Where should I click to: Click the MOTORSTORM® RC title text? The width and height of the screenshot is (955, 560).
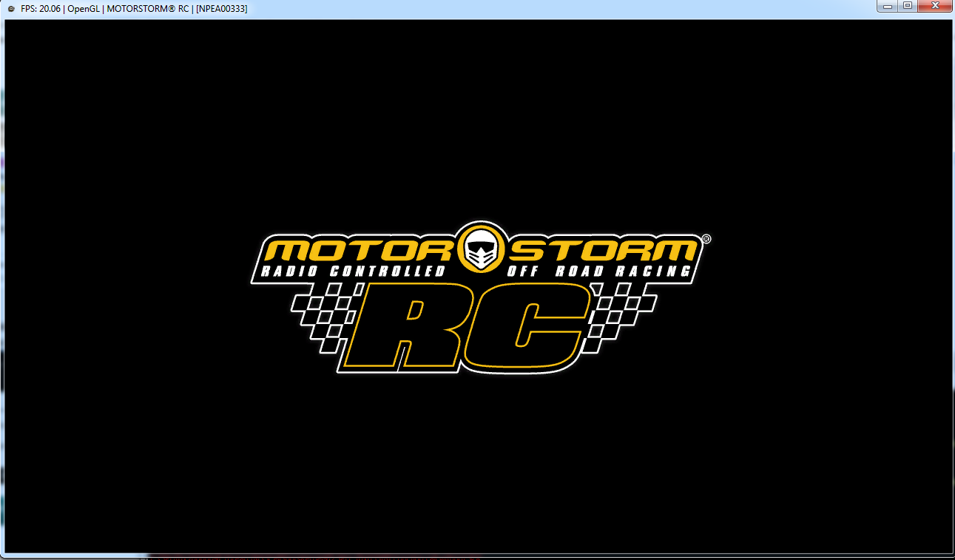[x=148, y=8]
